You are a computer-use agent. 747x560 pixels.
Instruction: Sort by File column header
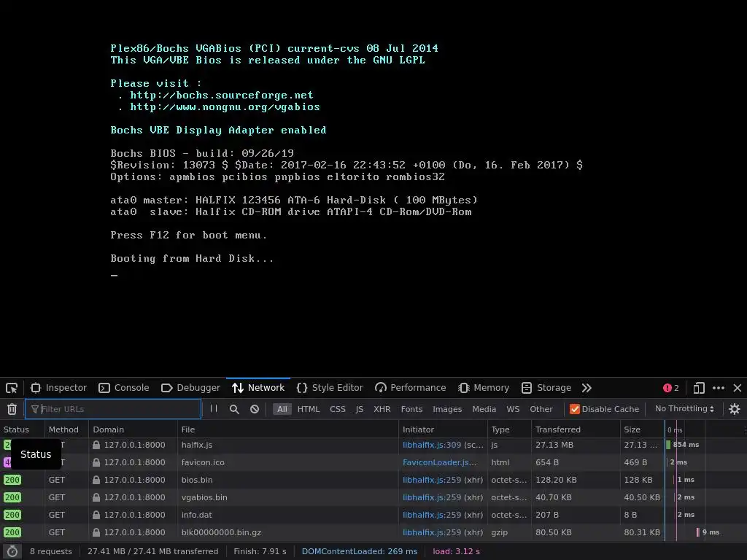[x=287, y=429]
